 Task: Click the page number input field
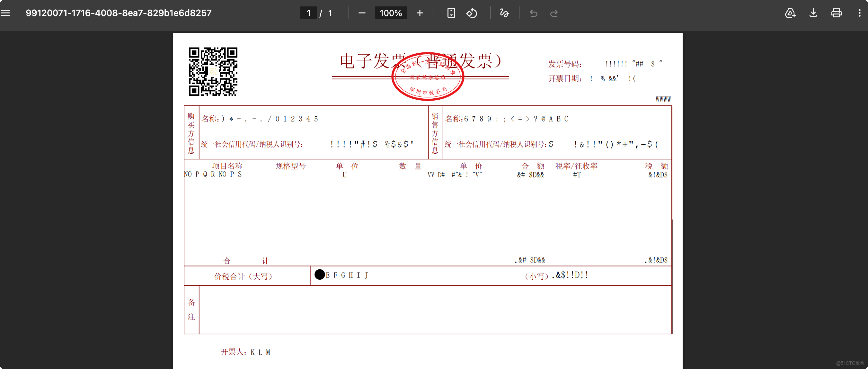pos(308,13)
